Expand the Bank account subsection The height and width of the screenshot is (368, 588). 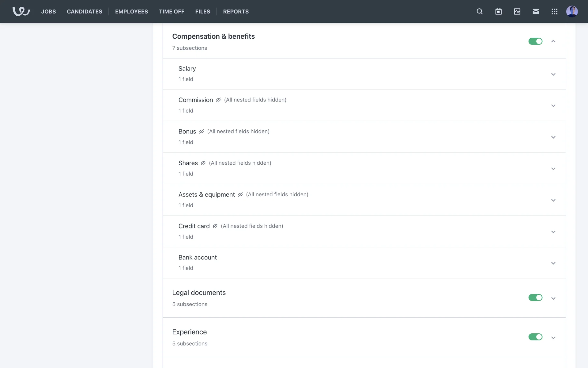click(553, 263)
